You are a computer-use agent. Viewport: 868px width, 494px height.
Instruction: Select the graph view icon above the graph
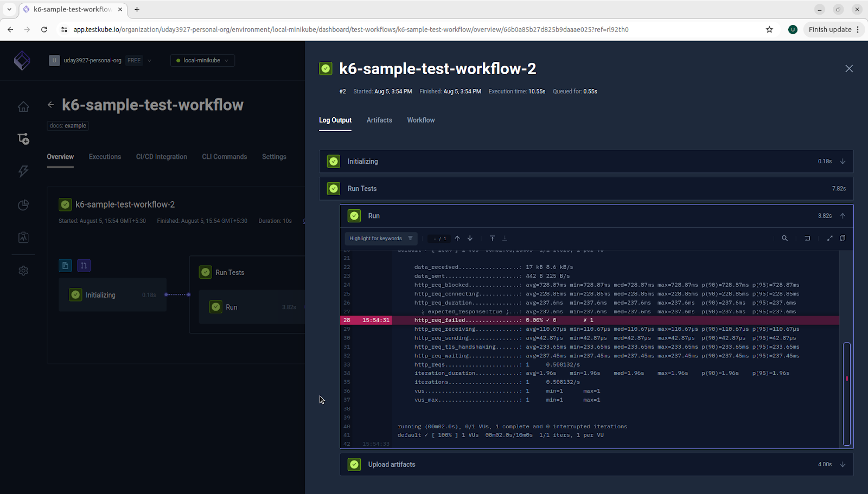point(84,265)
